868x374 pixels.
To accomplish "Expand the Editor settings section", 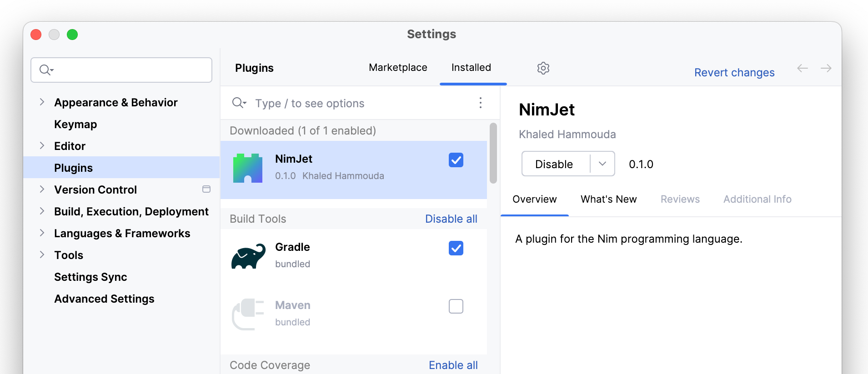I will point(42,145).
